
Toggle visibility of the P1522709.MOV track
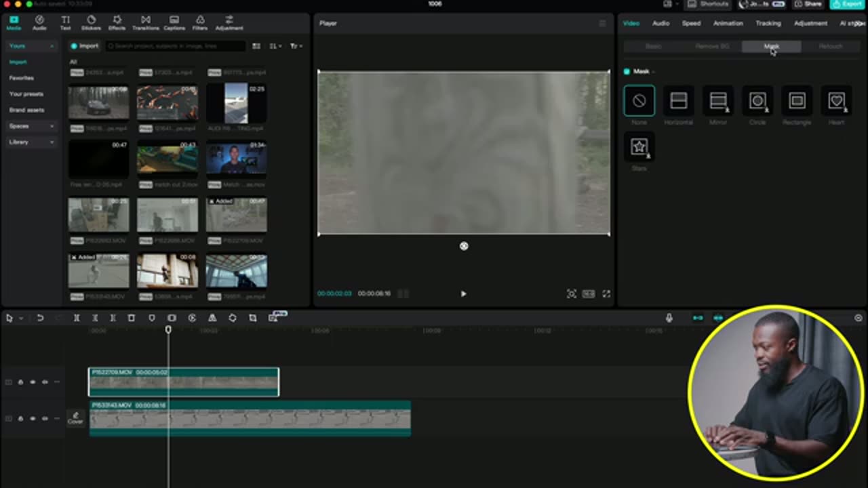point(33,382)
